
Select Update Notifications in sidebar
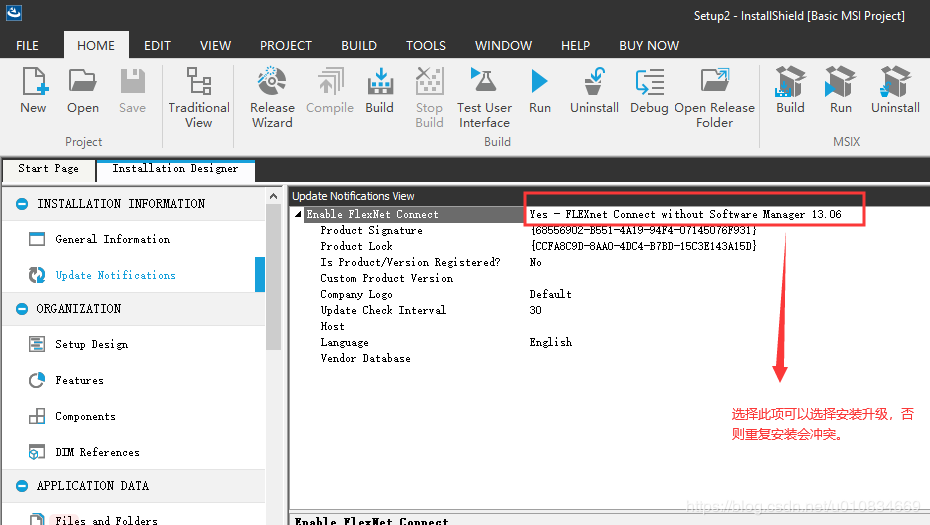click(133, 275)
